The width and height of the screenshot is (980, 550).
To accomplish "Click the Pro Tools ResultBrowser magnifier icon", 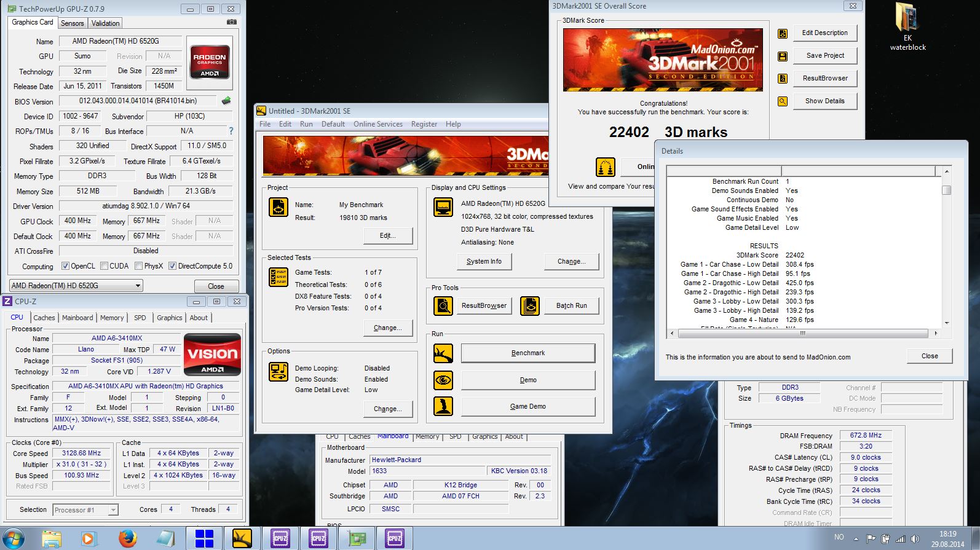I will point(443,305).
